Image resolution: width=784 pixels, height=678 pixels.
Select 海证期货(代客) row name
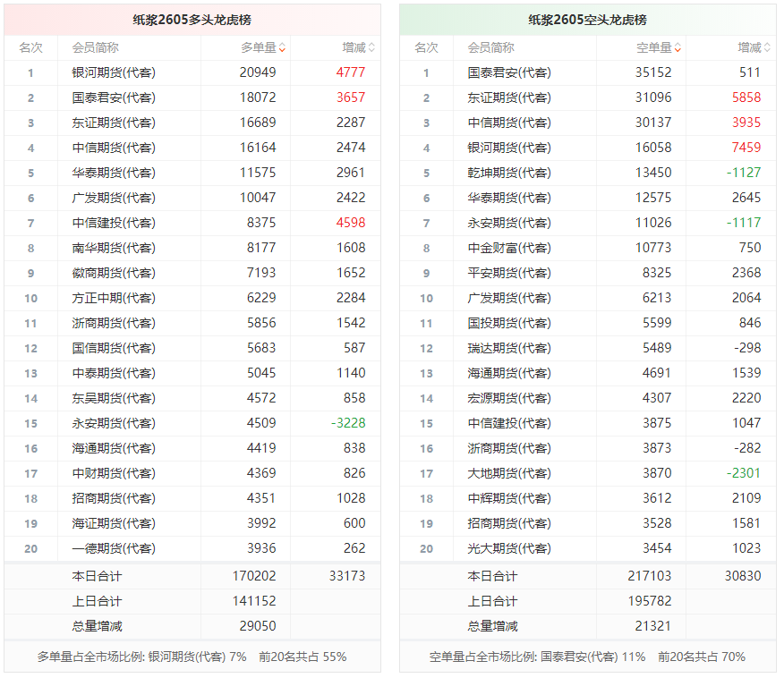tap(114, 523)
